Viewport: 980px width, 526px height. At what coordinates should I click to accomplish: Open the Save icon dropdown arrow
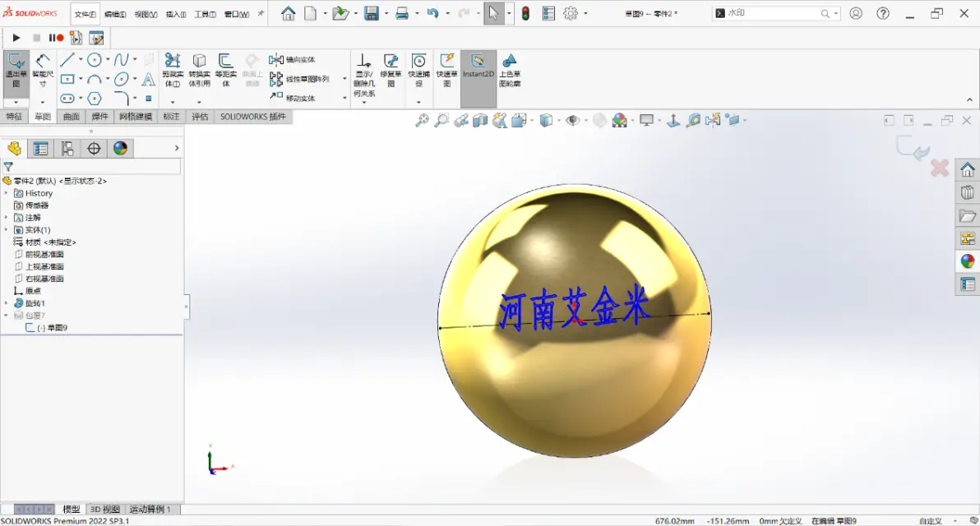point(386,13)
